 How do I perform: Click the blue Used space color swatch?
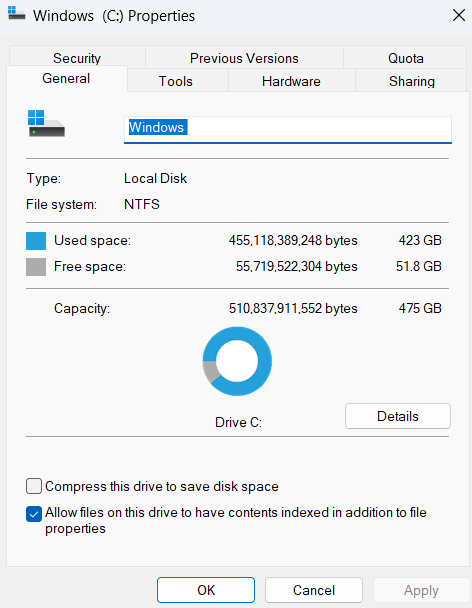coord(36,241)
